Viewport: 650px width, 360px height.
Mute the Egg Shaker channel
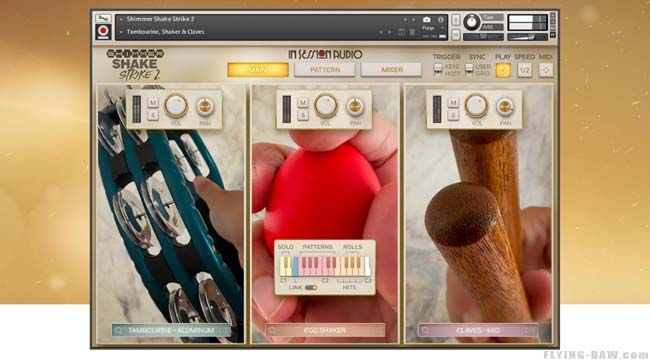[303, 102]
